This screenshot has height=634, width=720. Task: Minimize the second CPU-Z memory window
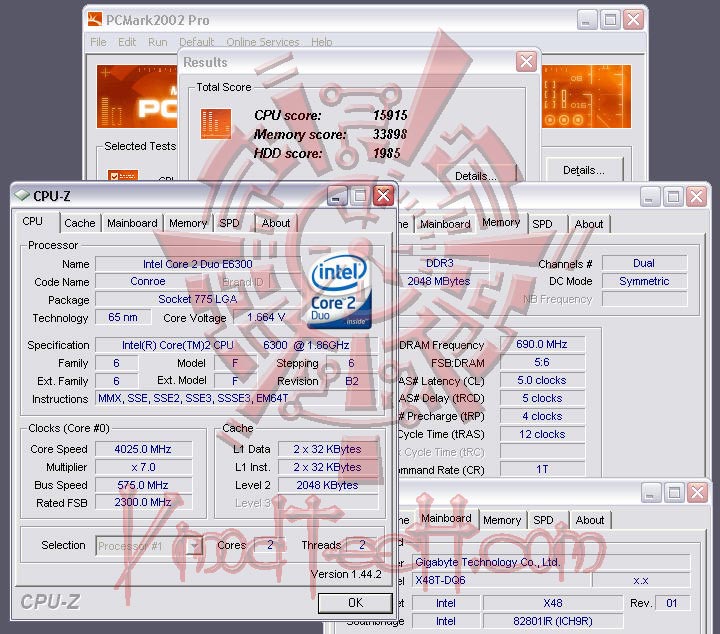pos(650,196)
